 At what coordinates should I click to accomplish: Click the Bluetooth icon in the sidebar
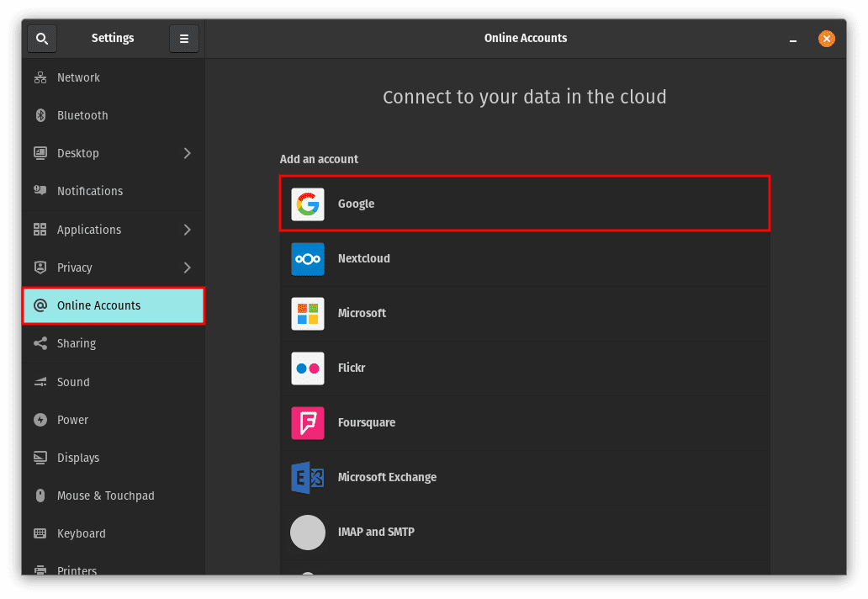[x=40, y=115]
